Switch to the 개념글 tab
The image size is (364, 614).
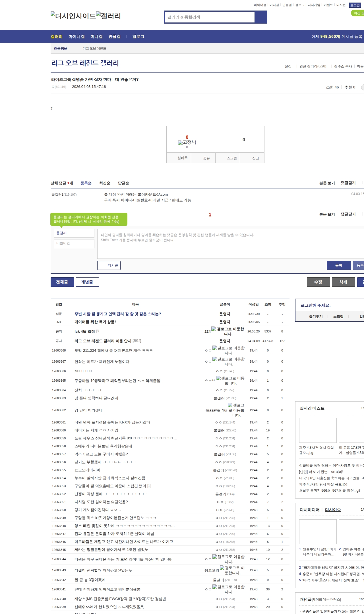(87, 282)
